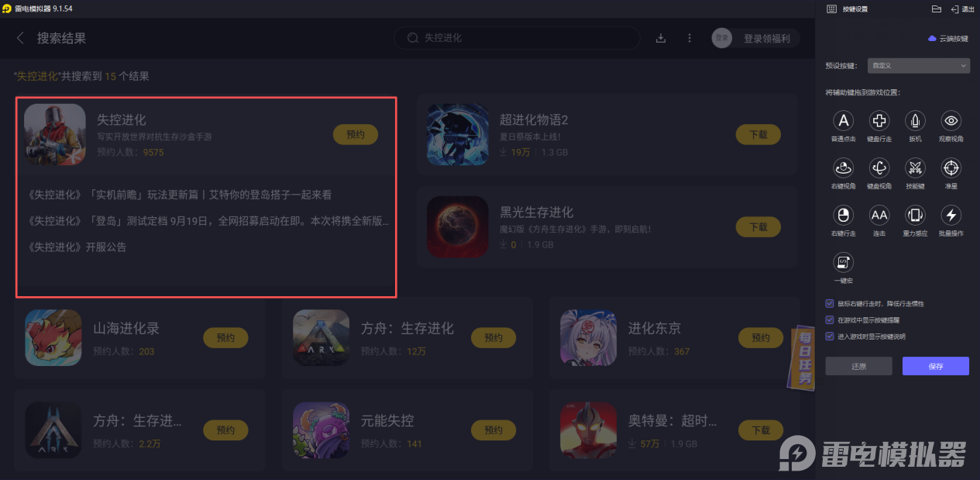Open the three-dot more menu
The image size is (980, 480).
pos(689,38)
